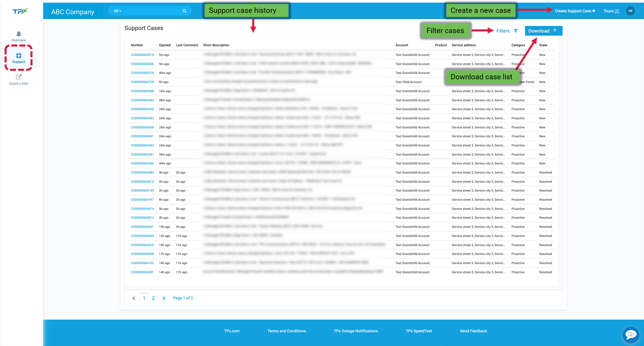Open case CS00000664810
Viewport: 644px width, 346px height.
[142, 182]
